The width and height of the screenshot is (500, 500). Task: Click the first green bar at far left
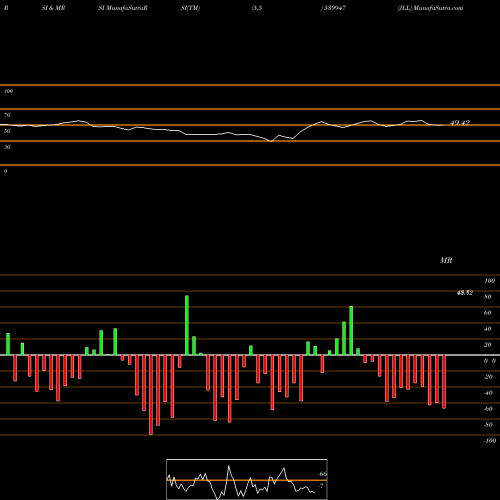coord(8,344)
